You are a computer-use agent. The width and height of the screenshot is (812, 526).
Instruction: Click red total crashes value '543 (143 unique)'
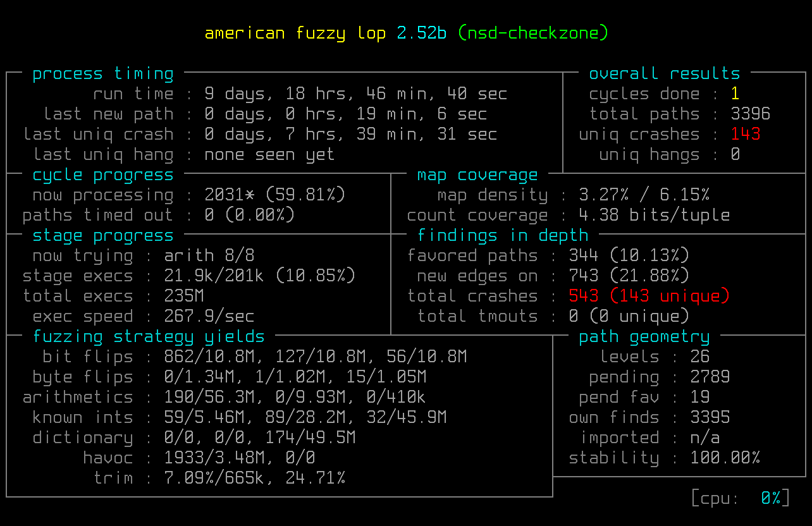click(649, 297)
